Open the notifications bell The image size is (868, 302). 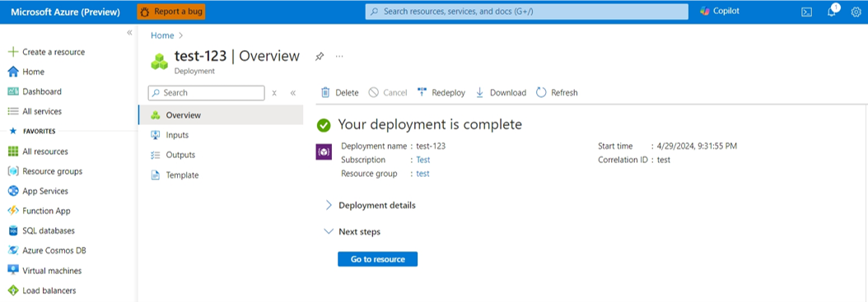click(832, 11)
